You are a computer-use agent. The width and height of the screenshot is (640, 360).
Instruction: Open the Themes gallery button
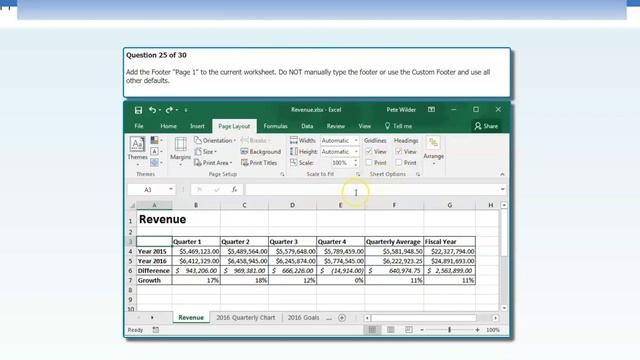137,150
